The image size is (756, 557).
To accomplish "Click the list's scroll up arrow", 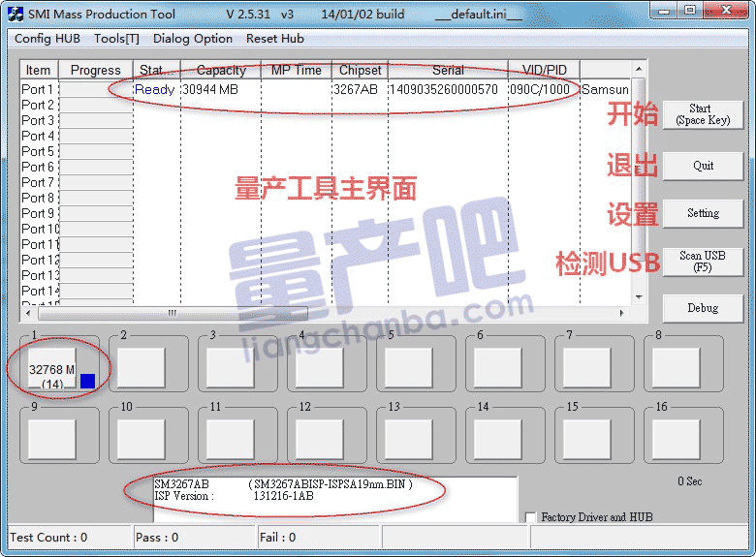I will click(639, 70).
